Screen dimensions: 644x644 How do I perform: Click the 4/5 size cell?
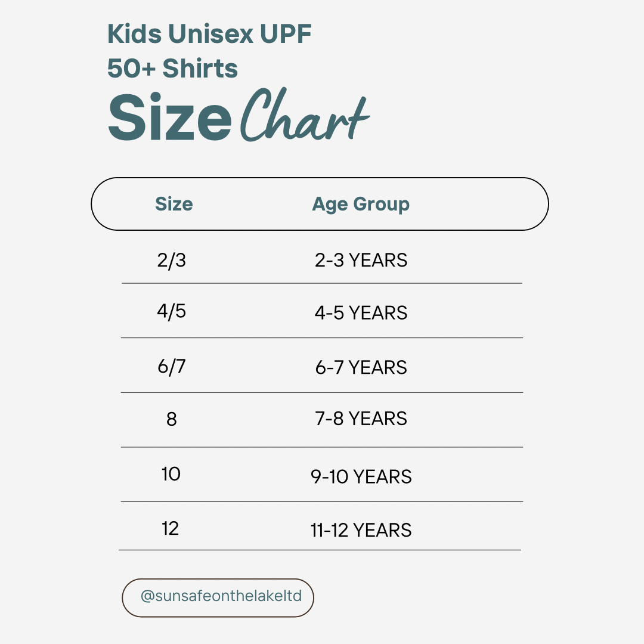click(172, 311)
